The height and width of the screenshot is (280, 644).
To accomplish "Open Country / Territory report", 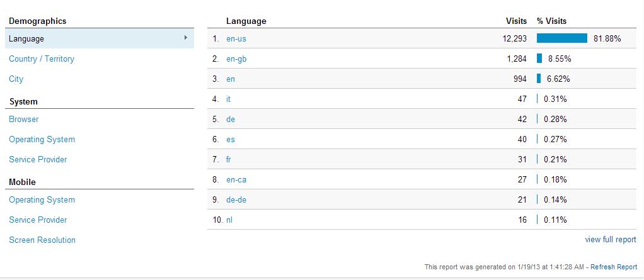I will pos(42,59).
